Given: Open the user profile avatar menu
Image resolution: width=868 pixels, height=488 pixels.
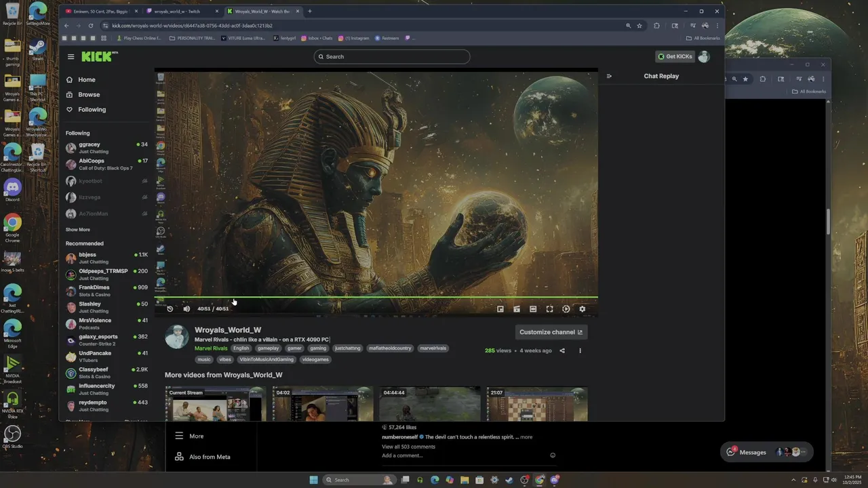Looking at the screenshot, I should pyautogui.click(x=704, y=56).
